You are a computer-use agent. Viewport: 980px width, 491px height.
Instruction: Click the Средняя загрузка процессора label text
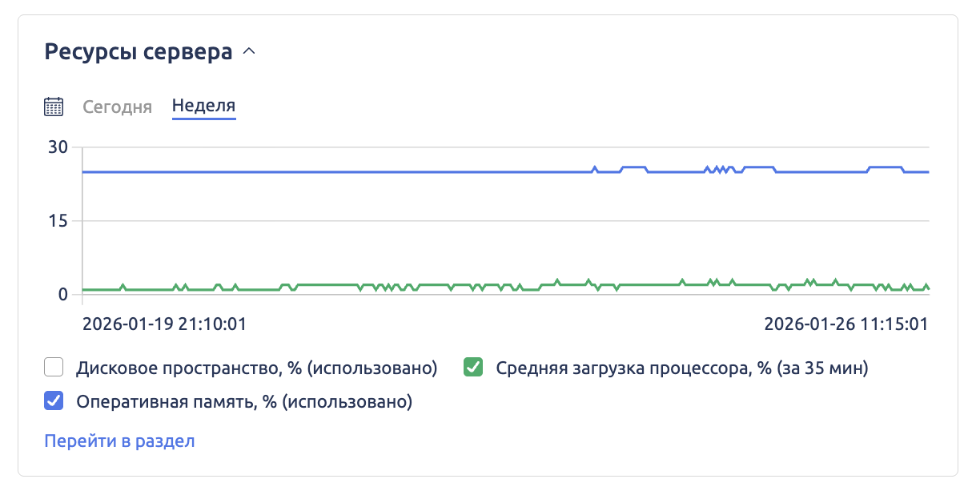click(682, 368)
